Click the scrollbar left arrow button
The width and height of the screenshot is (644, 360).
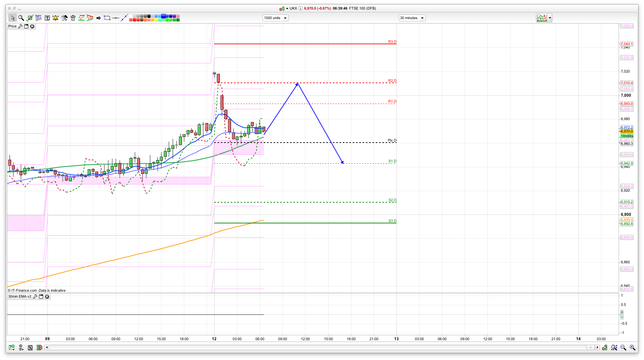click(x=47, y=347)
